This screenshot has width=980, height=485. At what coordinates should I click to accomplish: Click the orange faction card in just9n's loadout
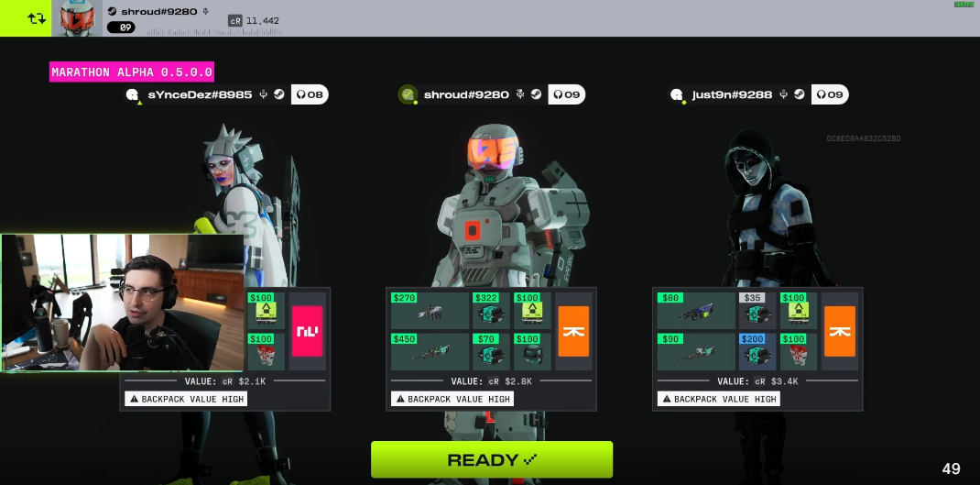point(840,331)
